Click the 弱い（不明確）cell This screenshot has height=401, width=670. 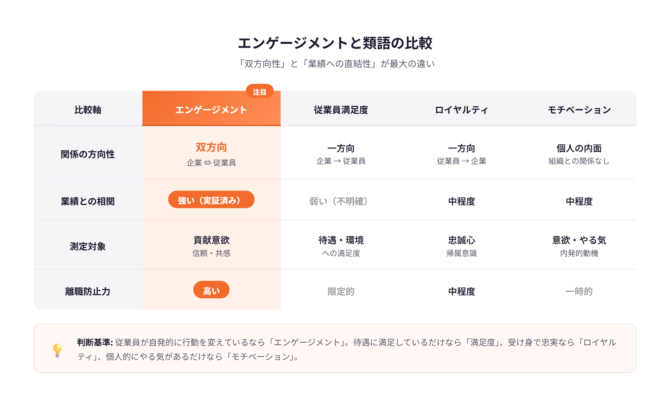tap(340, 200)
